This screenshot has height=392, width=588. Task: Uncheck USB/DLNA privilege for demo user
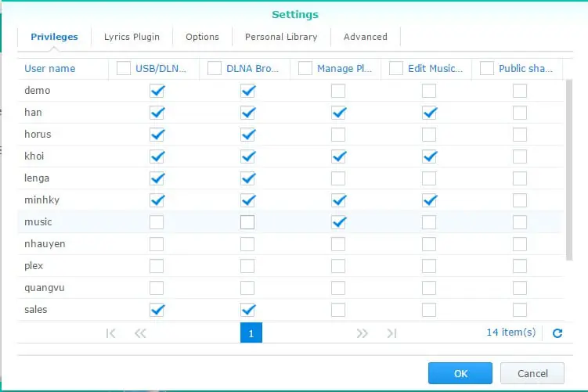(x=157, y=91)
